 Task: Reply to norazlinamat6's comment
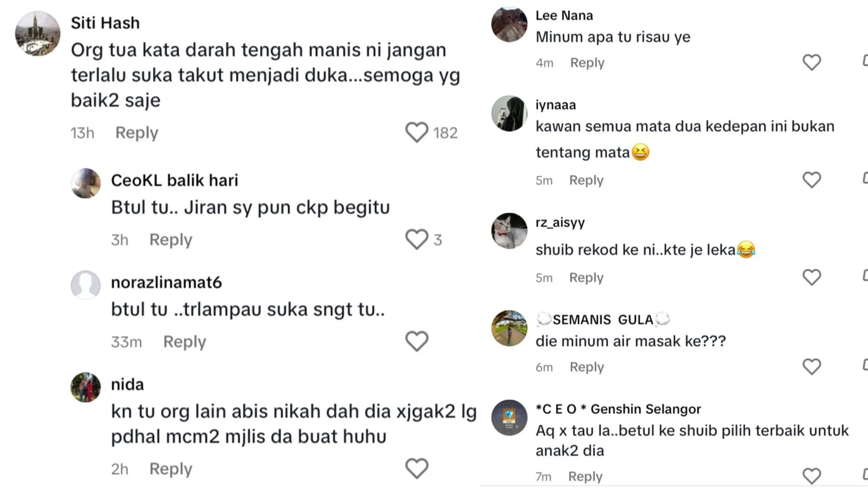pos(184,342)
